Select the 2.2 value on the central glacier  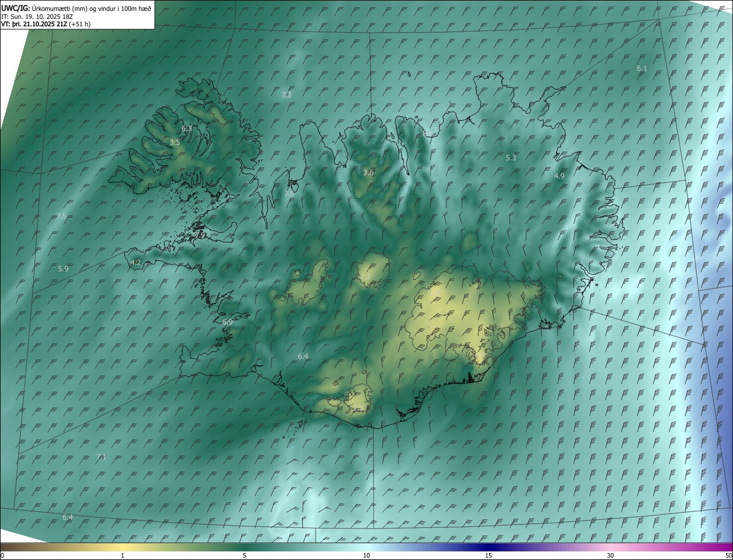pos(365,277)
